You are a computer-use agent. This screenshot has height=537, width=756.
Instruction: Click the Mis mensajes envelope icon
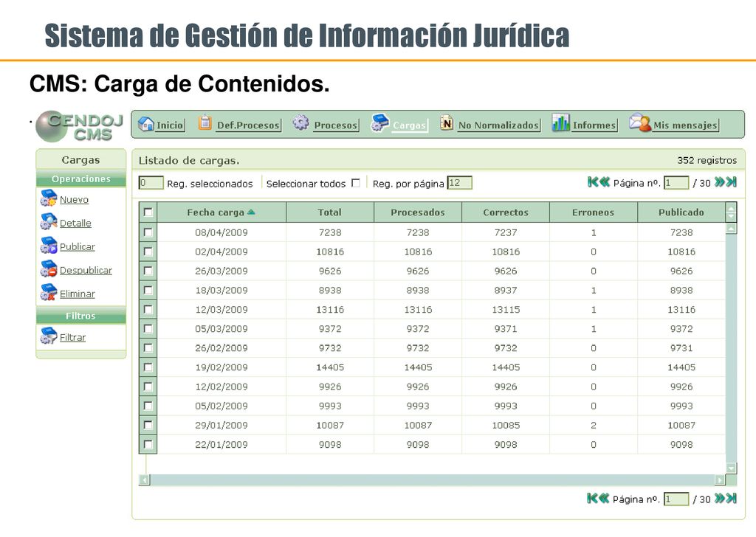(x=640, y=122)
